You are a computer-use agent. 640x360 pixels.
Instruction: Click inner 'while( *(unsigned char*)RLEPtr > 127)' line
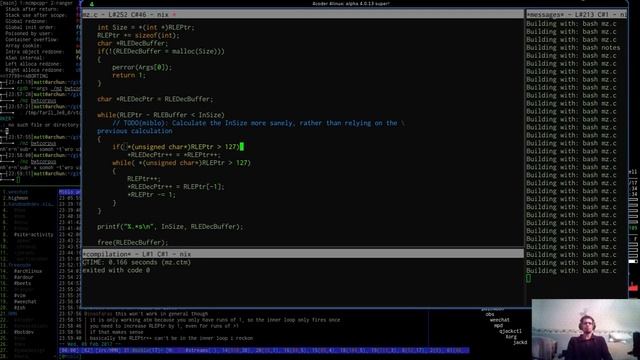pyautogui.click(x=182, y=163)
